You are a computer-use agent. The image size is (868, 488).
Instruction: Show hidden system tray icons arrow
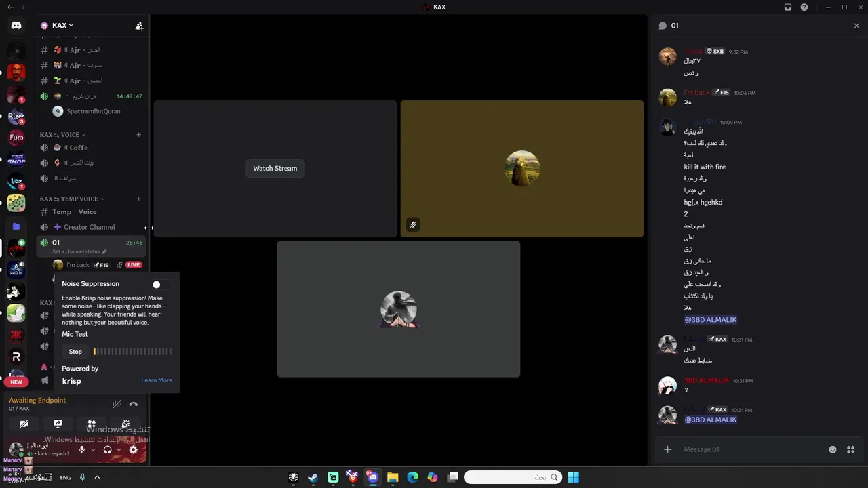97,477
